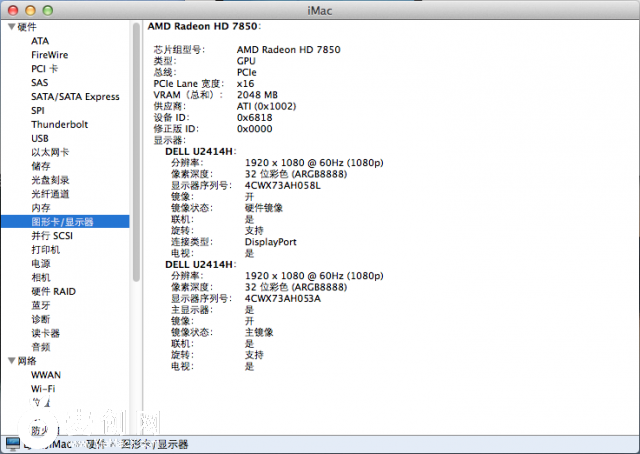
Task: Select 内存 (Memory) in the sidebar
Action: [x=41, y=207]
